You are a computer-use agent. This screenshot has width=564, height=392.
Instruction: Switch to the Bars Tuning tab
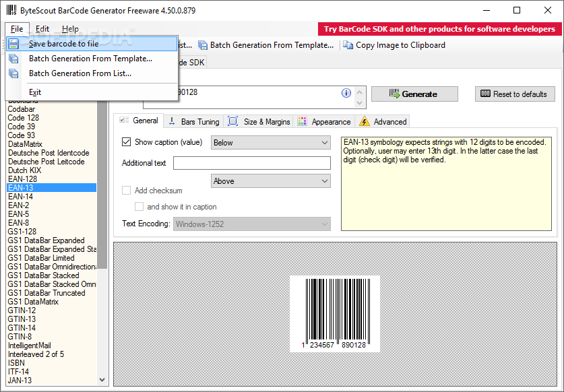click(x=194, y=121)
